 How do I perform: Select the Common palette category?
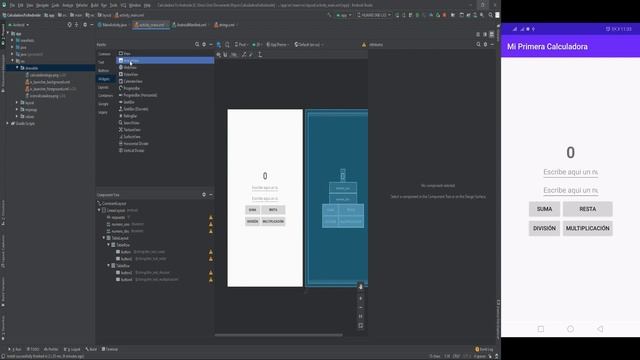tap(104, 54)
